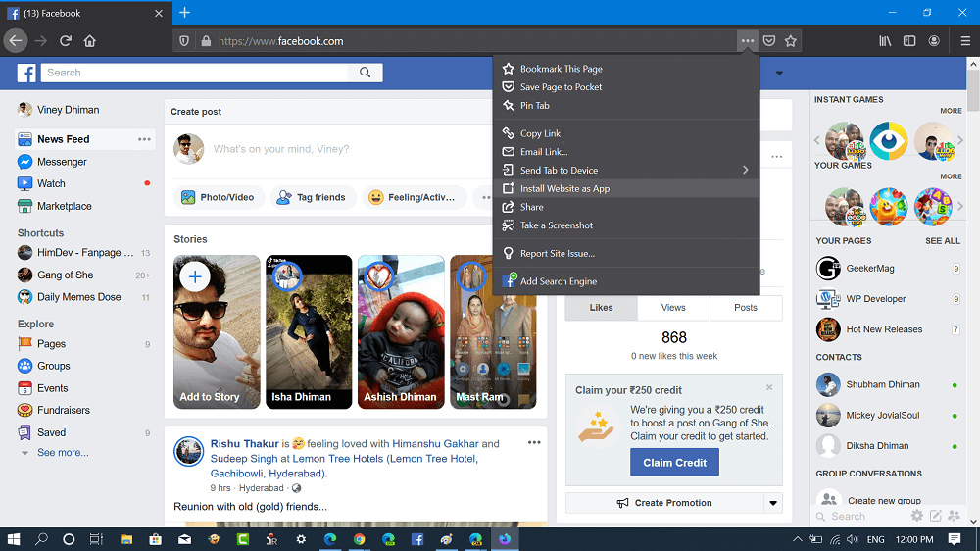Image resolution: width=980 pixels, height=551 pixels.
Task: Bookmark page with the star icon
Action: 791,41
